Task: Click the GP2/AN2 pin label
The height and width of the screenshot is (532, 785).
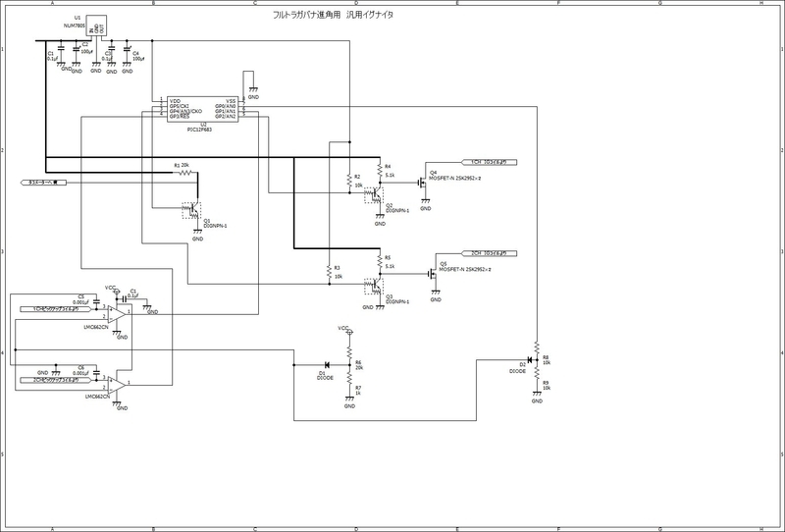Action: click(226, 116)
